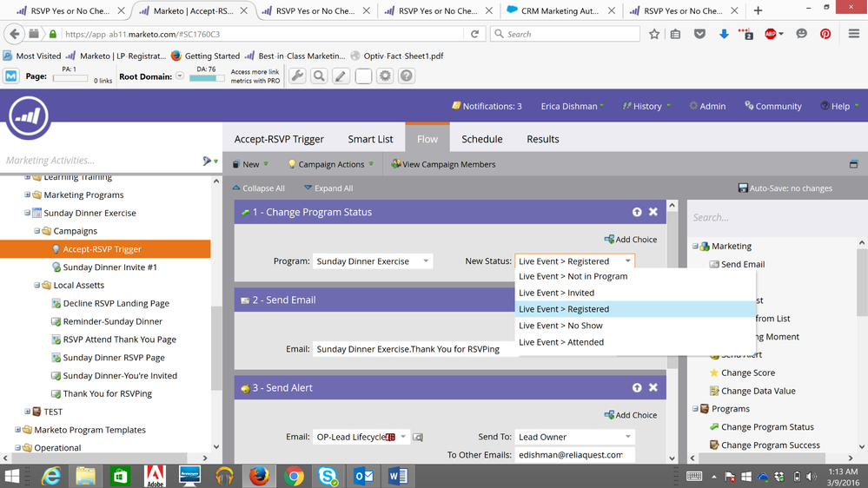Open the Firefox Pocket icon
This screenshot has height=488, width=868.
pyautogui.click(x=699, y=34)
